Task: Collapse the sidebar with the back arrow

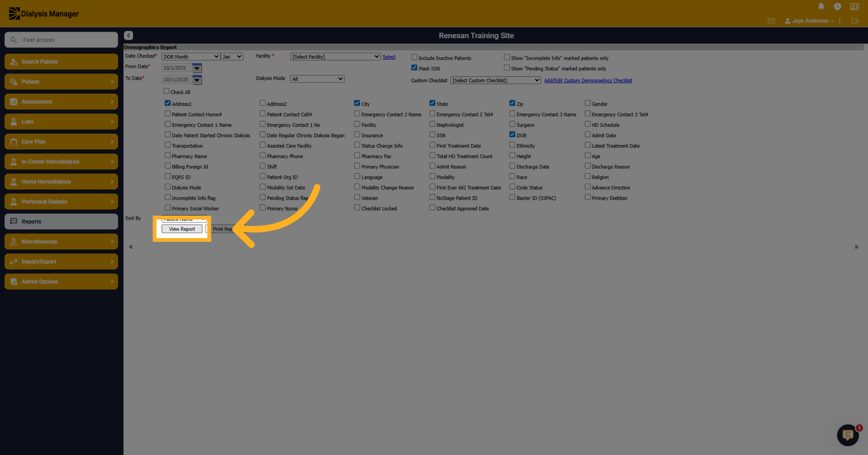Action: (x=128, y=35)
